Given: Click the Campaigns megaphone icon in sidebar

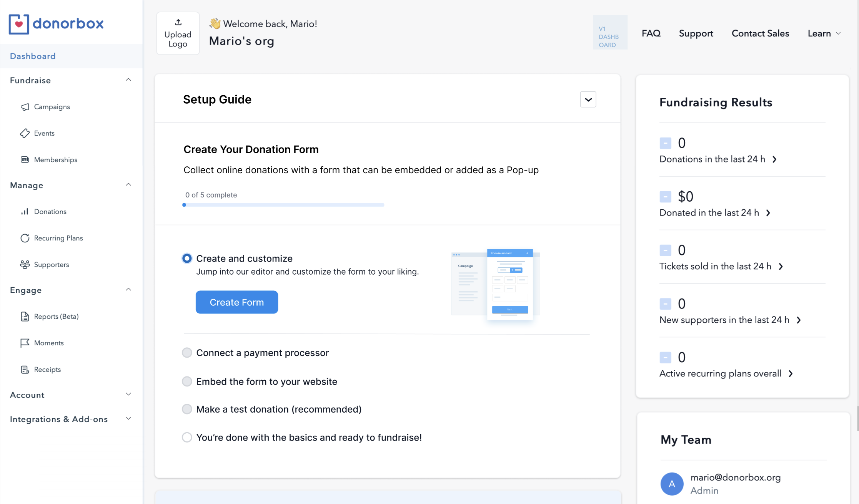Looking at the screenshot, I should click(25, 107).
